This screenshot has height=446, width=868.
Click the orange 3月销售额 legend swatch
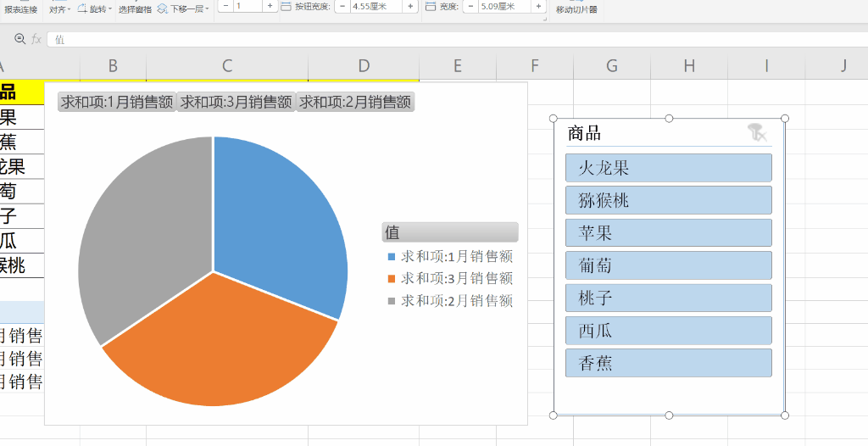coord(392,279)
